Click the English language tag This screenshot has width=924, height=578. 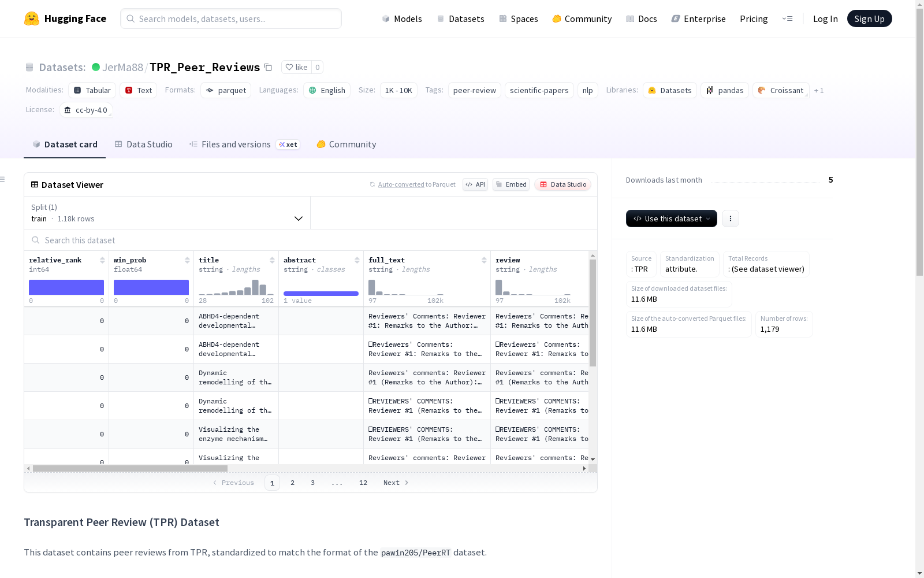[x=327, y=90]
